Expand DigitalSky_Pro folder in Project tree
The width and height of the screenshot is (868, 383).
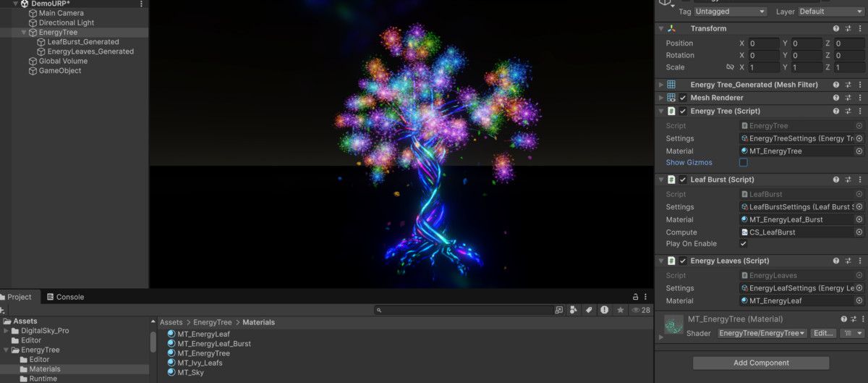pyautogui.click(x=7, y=331)
